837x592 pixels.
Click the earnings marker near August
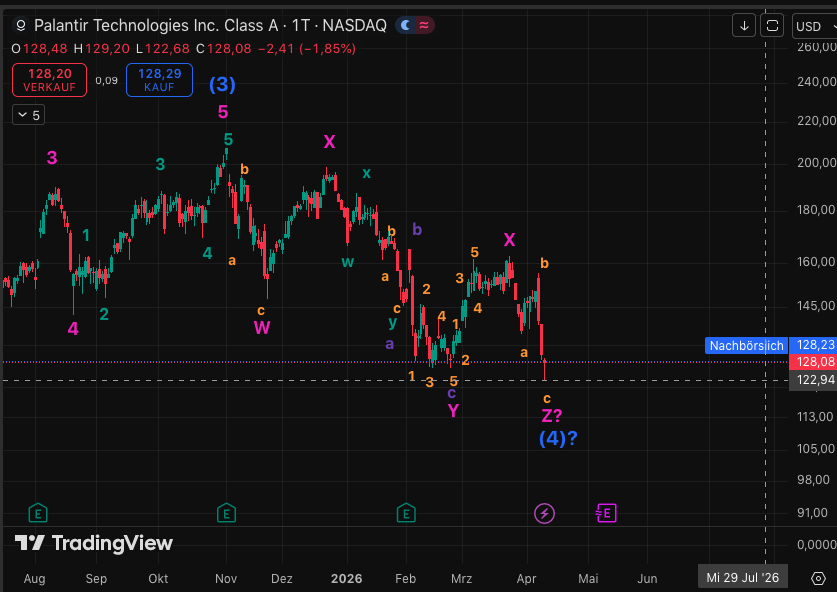(x=37, y=513)
